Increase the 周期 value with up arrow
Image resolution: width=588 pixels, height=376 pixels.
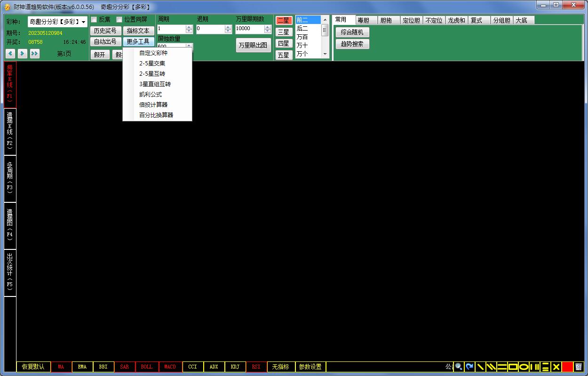[x=189, y=27]
